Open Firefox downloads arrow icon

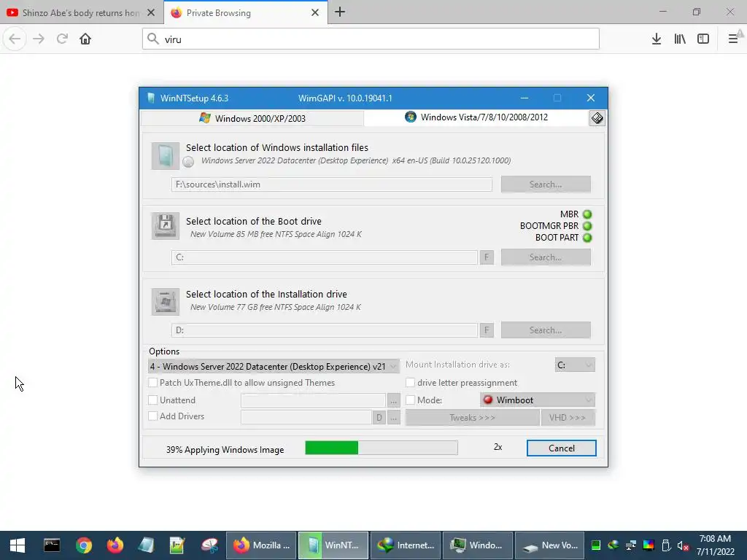pyautogui.click(x=657, y=39)
